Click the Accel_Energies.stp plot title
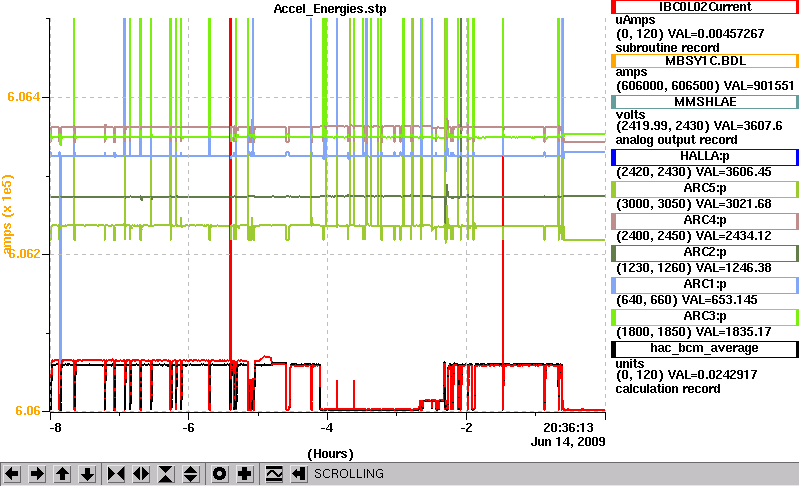This screenshot has width=799, height=486. pyautogui.click(x=330, y=9)
